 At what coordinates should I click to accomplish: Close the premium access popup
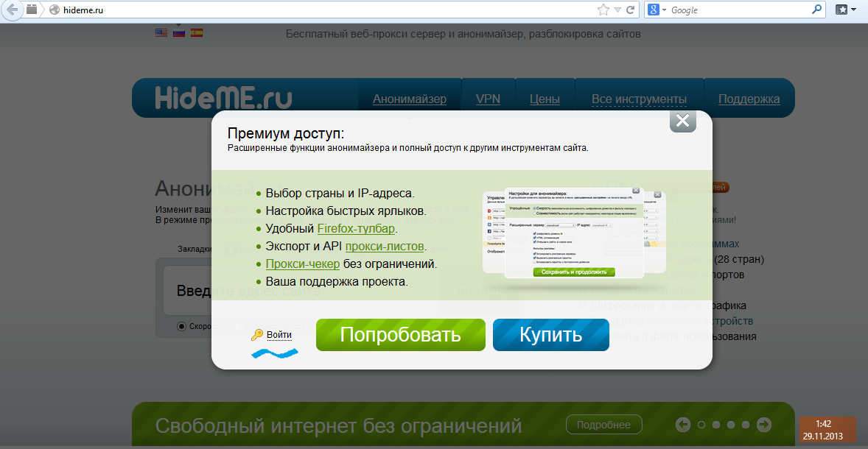pos(682,121)
